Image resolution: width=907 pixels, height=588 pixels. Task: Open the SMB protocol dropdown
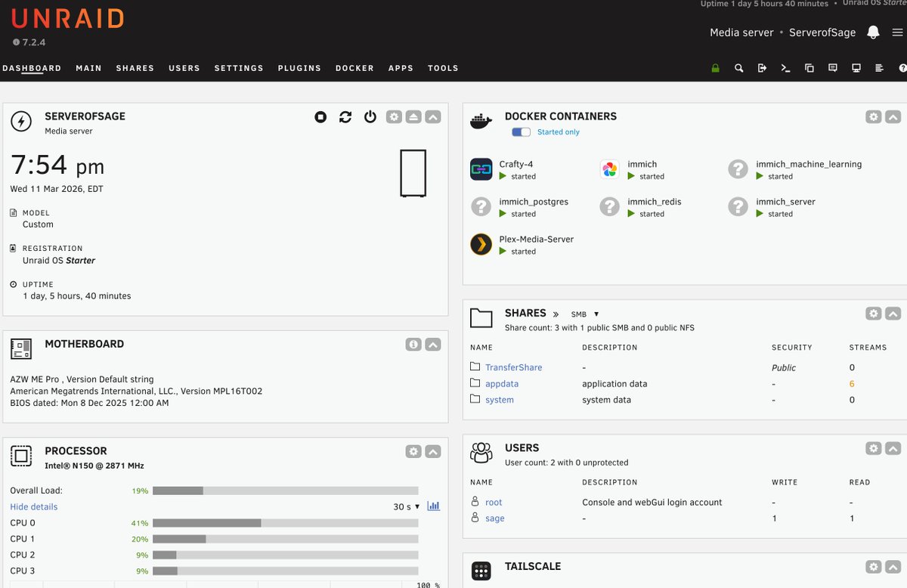584,314
